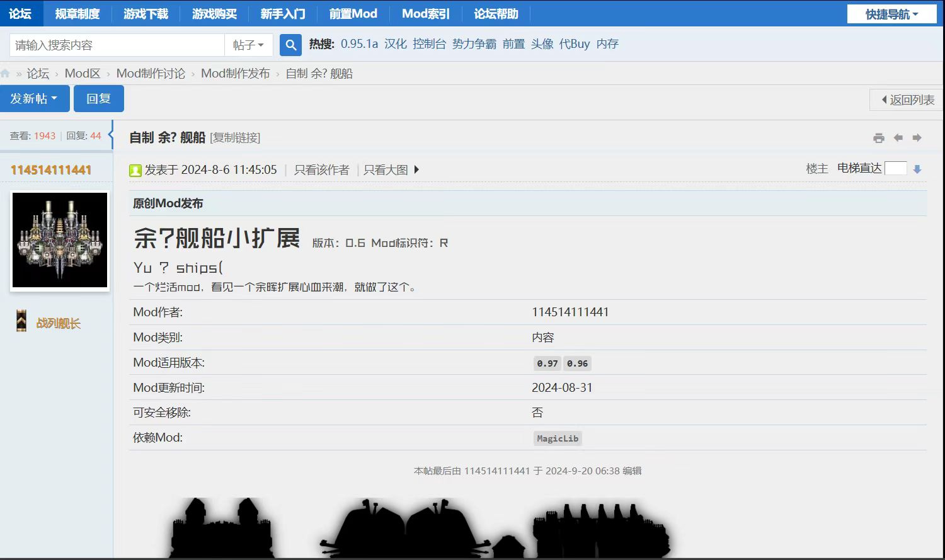
Task: Click the search content input field
Action: (x=117, y=45)
